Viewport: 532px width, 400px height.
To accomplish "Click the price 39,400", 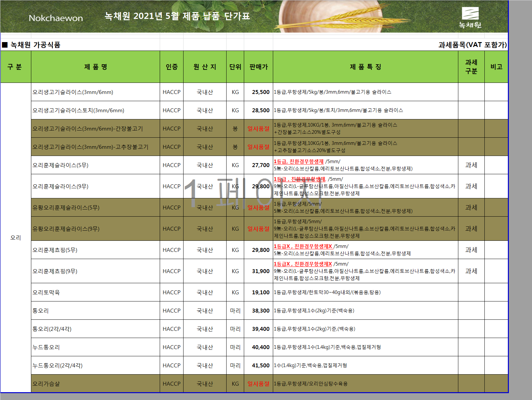I will [261, 329].
